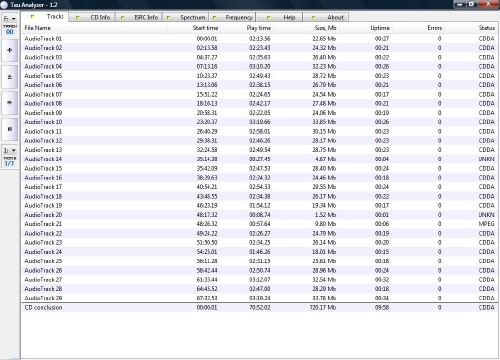The width and height of the screenshot is (500, 360).
Task: Select the AudioTrack 08 file name
Action: click(x=43, y=103)
